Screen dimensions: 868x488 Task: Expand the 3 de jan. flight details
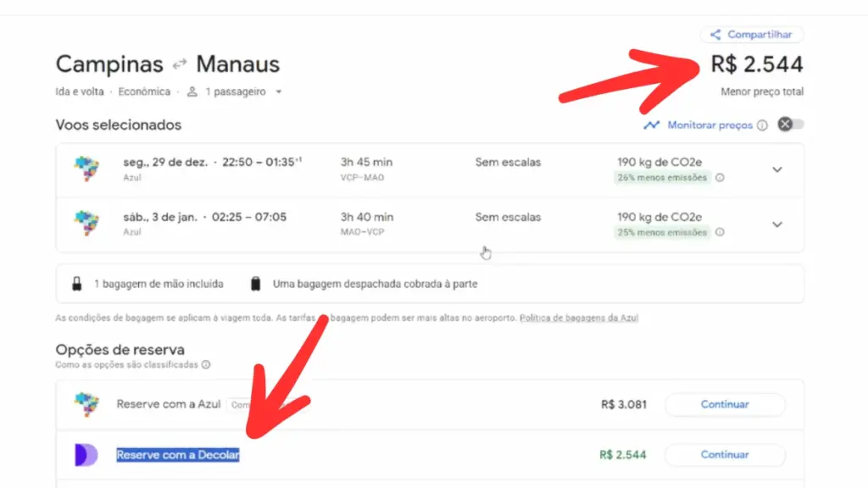[x=777, y=224]
